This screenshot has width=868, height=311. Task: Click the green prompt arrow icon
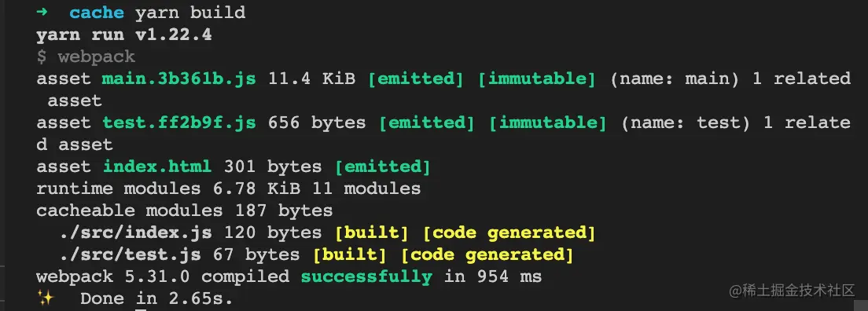point(42,12)
